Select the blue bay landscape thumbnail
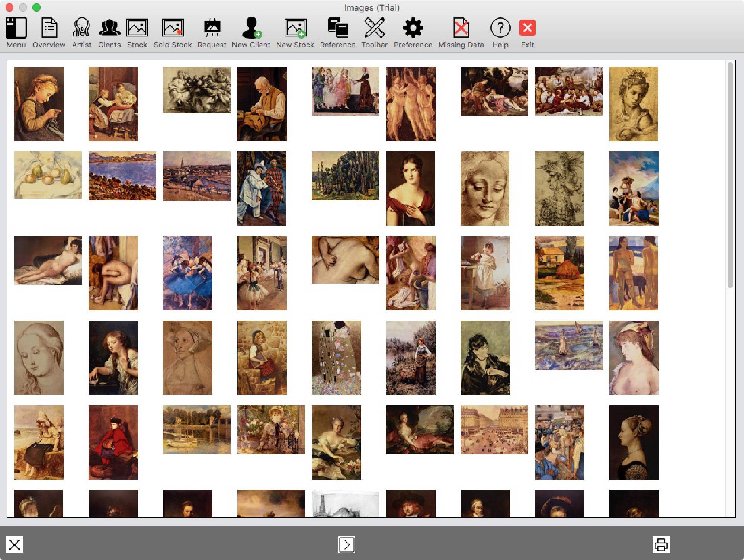The height and width of the screenshot is (560, 744). [122, 176]
